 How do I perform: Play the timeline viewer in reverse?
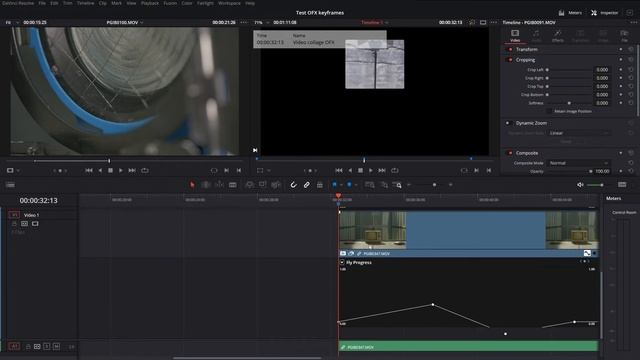350,170
